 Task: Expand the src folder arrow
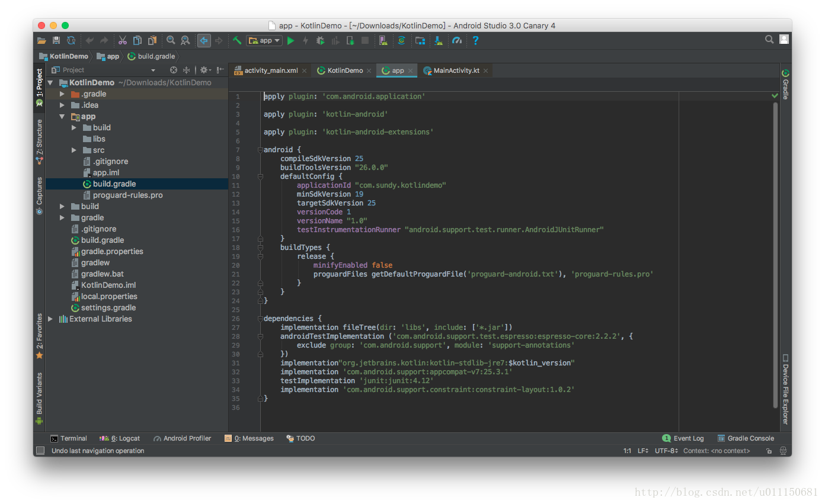[74, 150]
